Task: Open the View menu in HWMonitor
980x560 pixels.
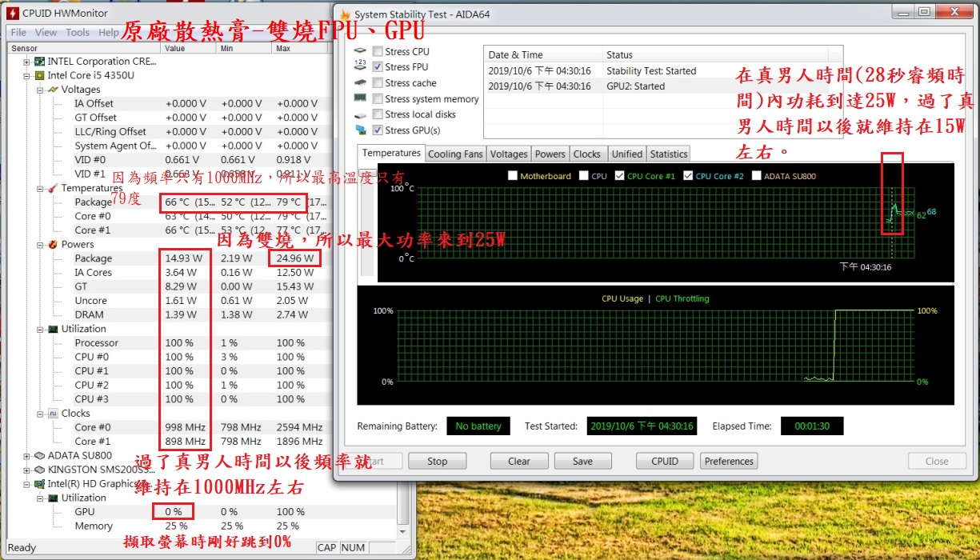Action: [x=46, y=33]
